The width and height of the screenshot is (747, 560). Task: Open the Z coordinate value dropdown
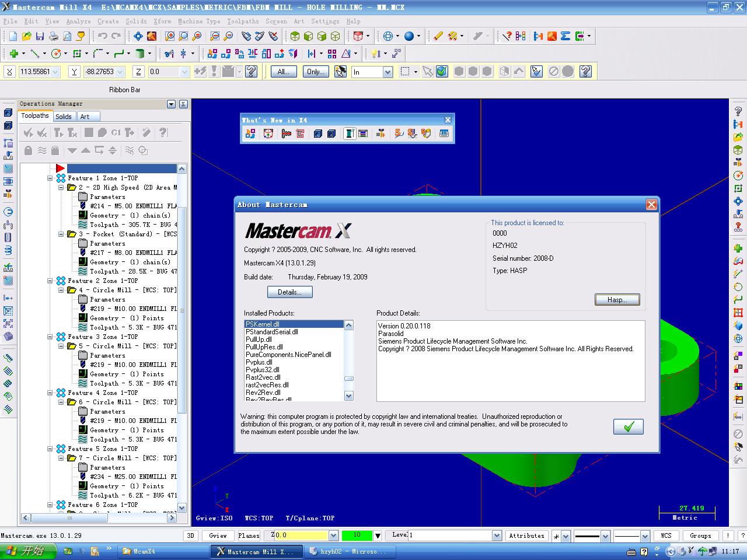point(184,72)
